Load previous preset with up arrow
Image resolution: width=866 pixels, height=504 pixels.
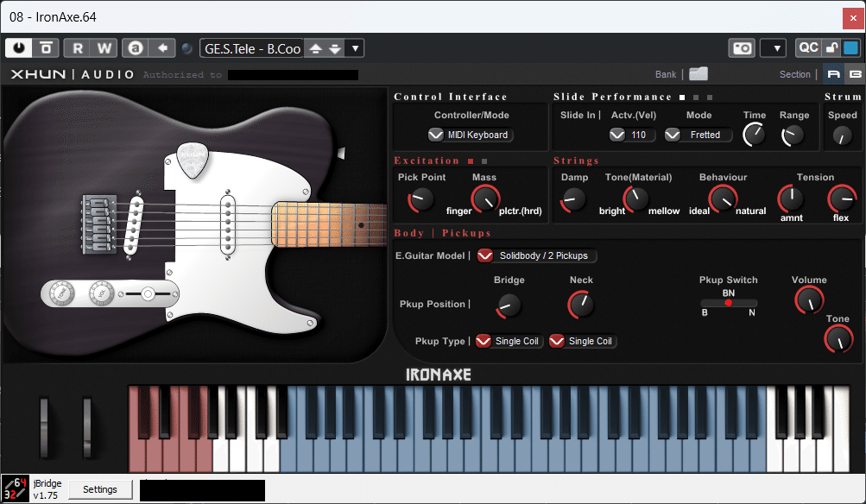coord(315,48)
